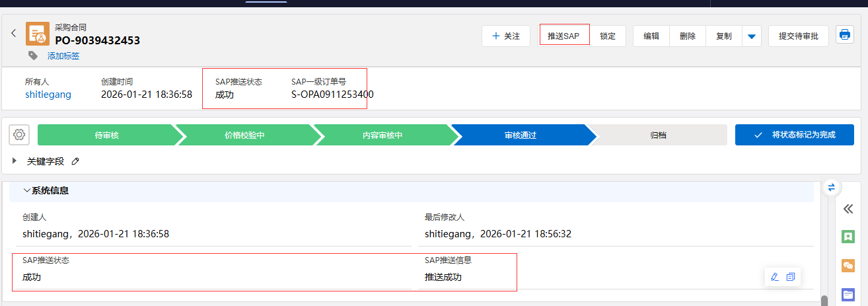Click the 推送SAP button
This screenshot has width=868, height=306.
tap(563, 36)
